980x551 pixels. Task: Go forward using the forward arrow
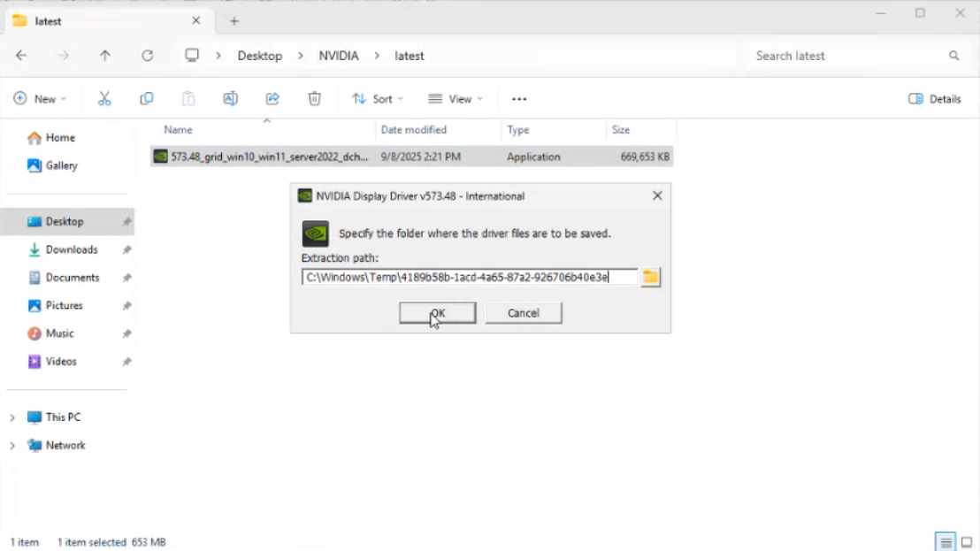[x=63, y=56]
